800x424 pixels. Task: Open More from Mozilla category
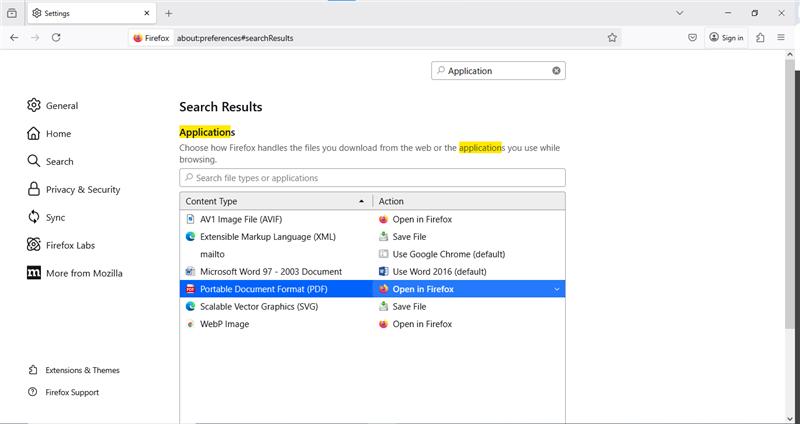74,273
